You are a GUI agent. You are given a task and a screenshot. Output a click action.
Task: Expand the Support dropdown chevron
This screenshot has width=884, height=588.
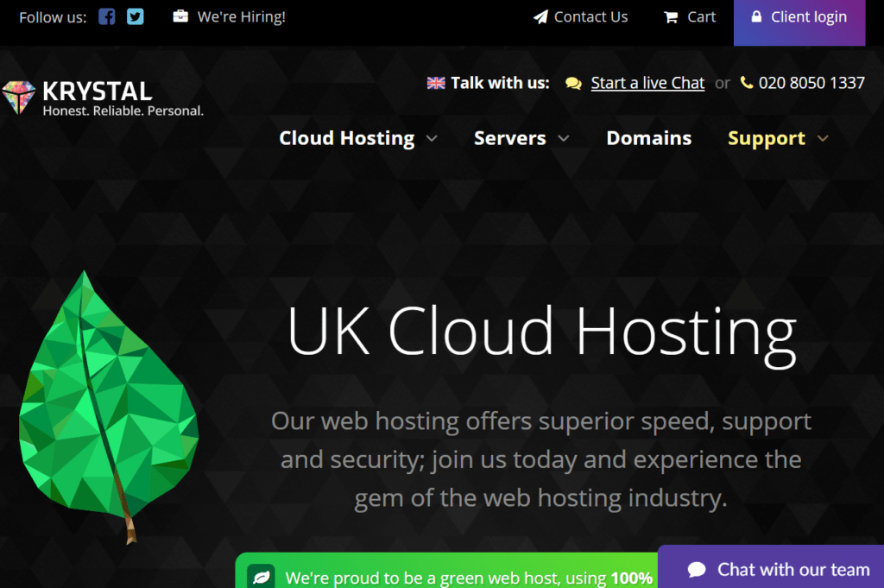pyautogui.click(x=823, y=139)
